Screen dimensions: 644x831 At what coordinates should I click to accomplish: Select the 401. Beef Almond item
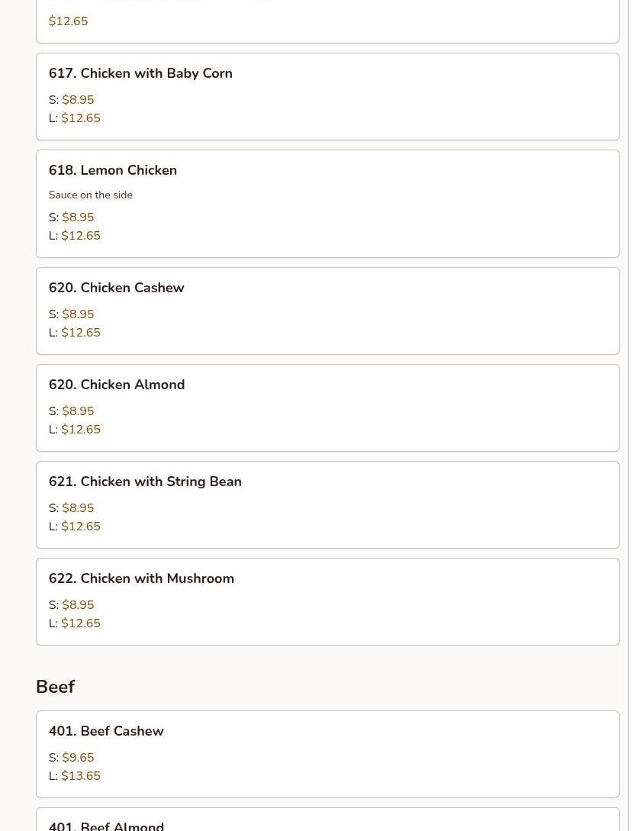pos(327,820)
